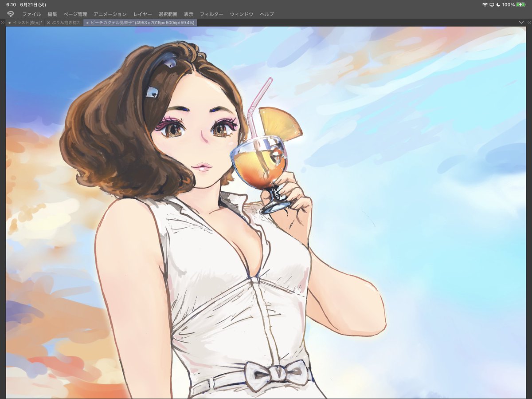Open the ファイル menu
This screenshot has width=532, height=399.
pos(31,14)
